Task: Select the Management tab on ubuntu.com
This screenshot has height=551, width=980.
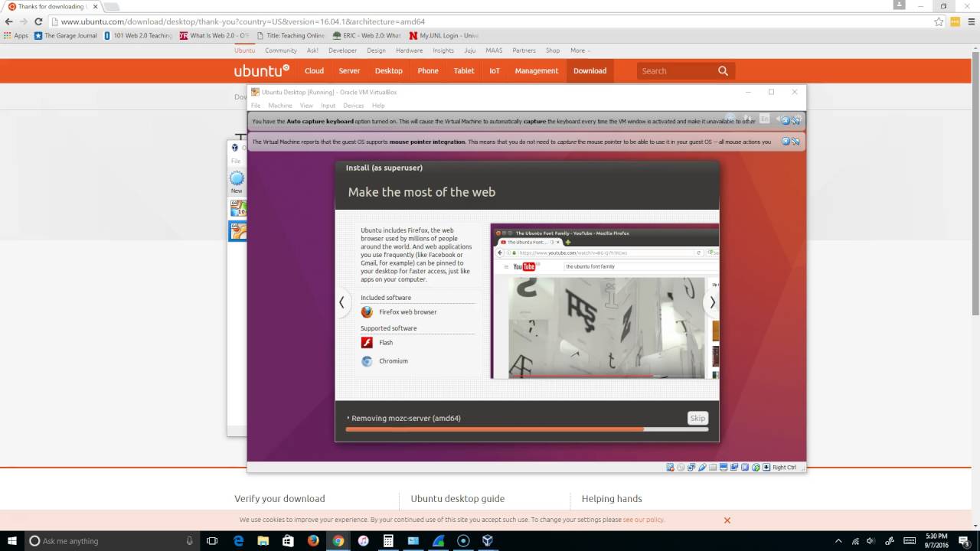Action: (536, 71)
